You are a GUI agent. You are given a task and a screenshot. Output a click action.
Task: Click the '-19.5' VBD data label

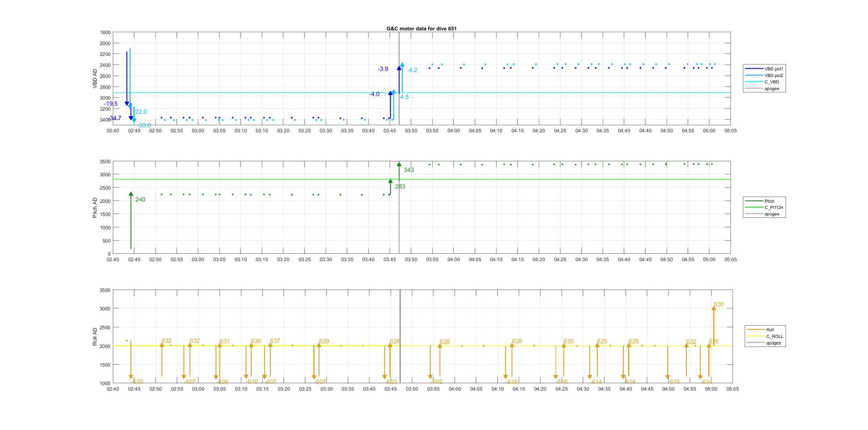pyautogui.click(x=111, y=104)
